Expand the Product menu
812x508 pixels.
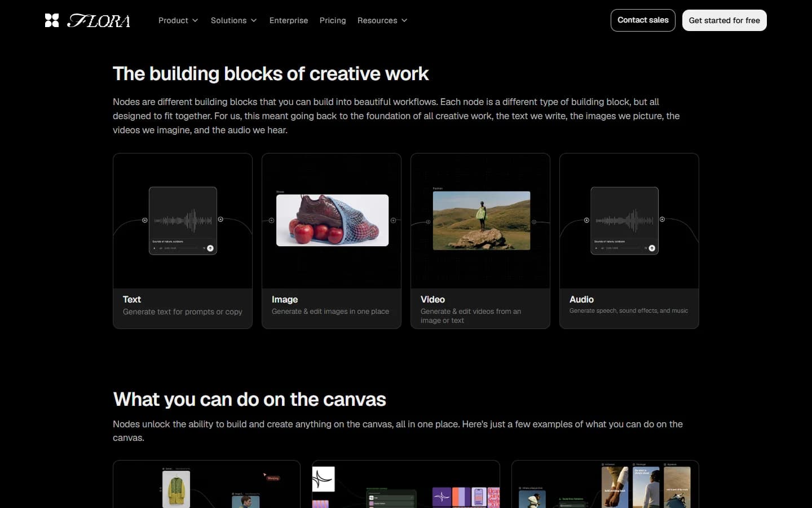178,20
